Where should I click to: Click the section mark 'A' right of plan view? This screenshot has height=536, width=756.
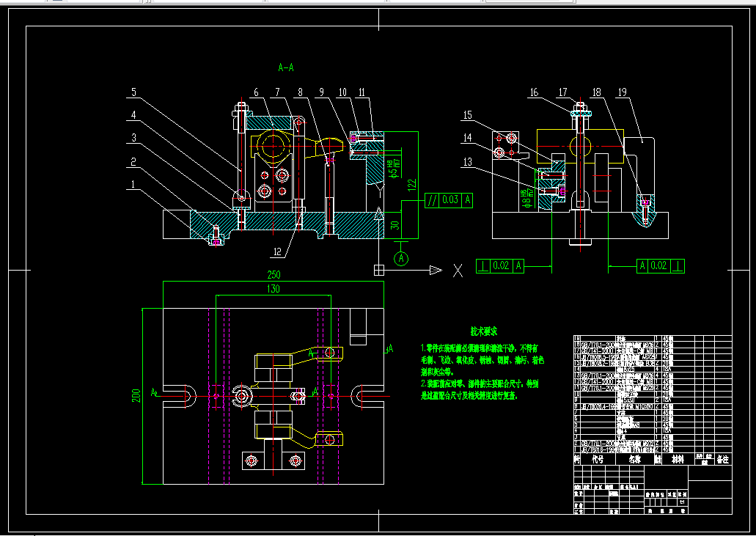[390, 348]
